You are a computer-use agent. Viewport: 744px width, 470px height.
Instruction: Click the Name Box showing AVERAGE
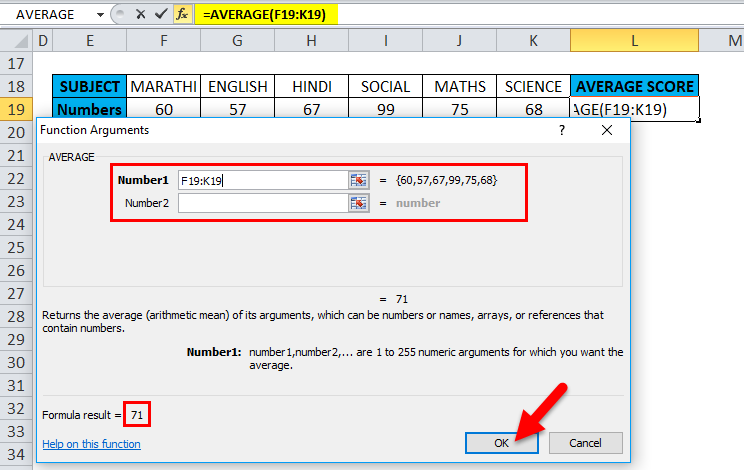click(47, 15)
